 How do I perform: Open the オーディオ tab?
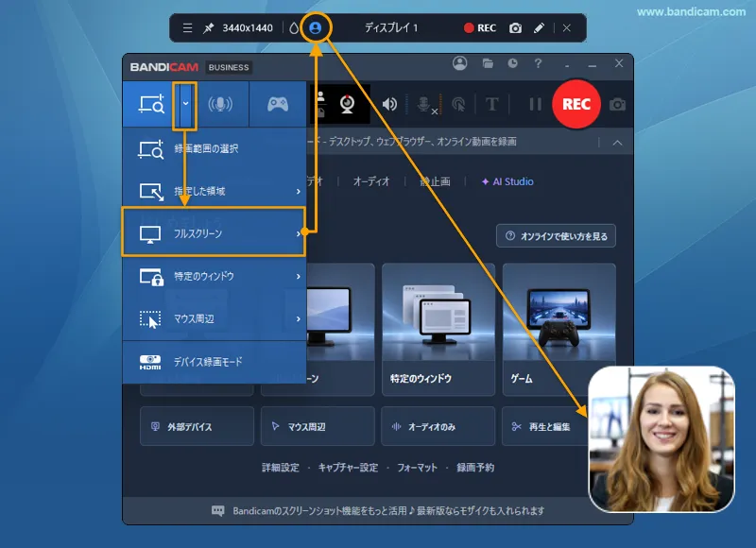(370, 181)
